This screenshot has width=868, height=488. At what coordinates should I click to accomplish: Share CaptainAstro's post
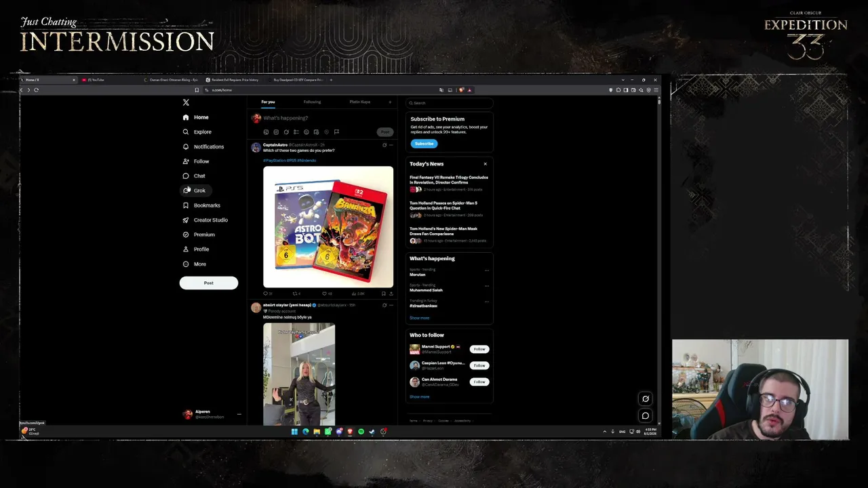coord(391,293)
